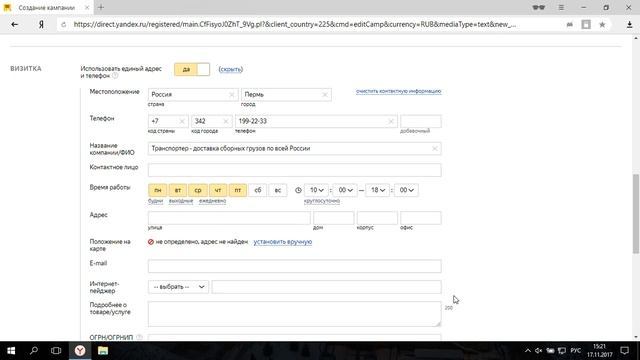Click the page vertical scrollbar thumb
640x360 pixels.
tap(636, 214)
